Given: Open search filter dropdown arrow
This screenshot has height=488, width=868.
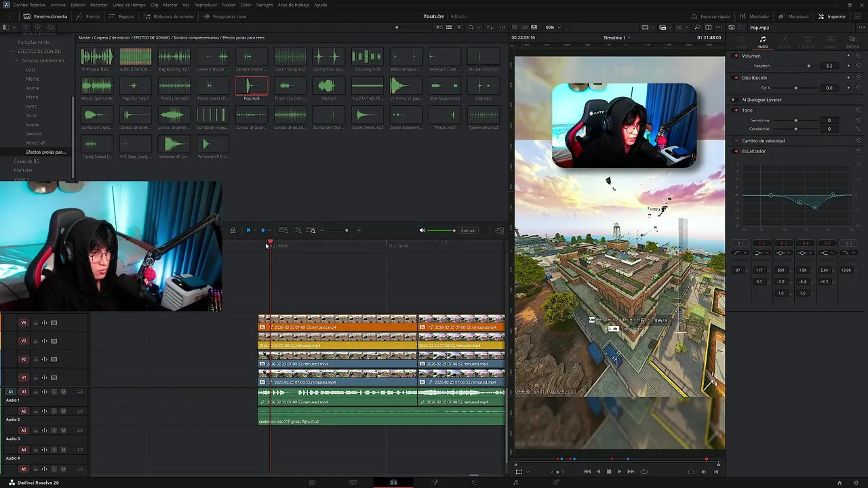Looking at the screenshot, I should click(x=479, y=27).
